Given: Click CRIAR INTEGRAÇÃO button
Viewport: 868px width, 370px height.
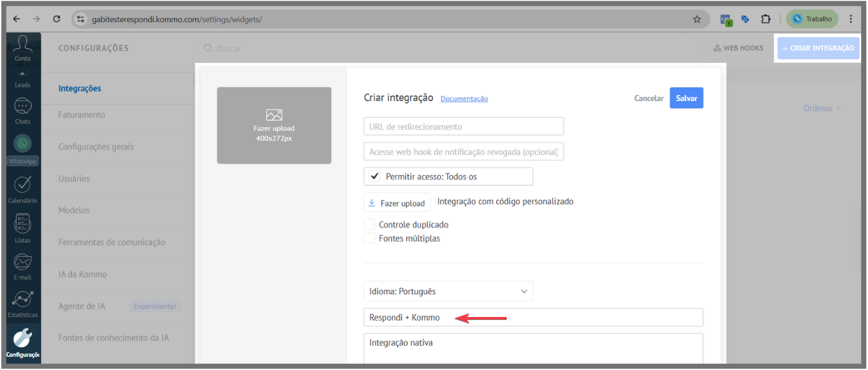Looking at the screenshot, I should (818, 48).
